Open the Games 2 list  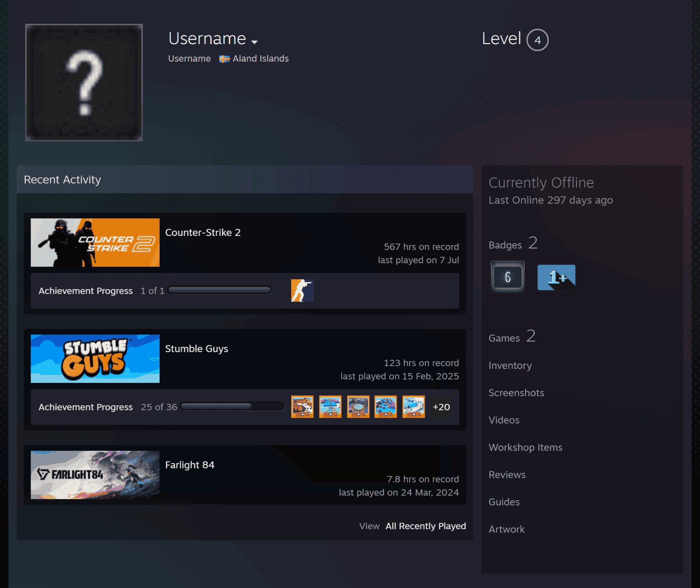(512, 336)
